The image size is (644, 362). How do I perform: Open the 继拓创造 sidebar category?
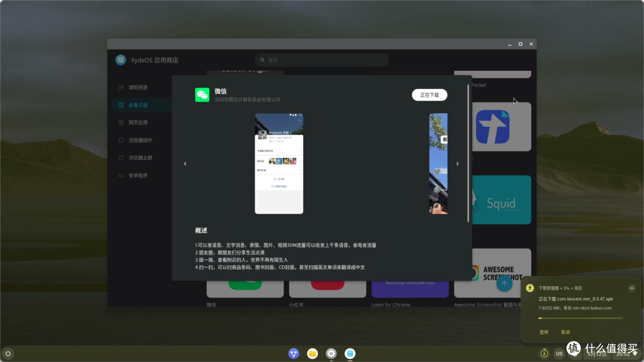click(138, 88)
